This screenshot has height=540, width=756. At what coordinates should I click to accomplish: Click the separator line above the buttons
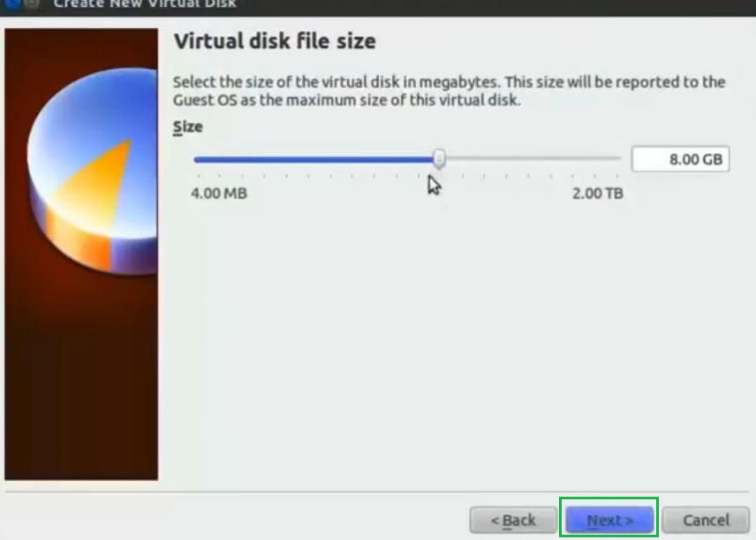tap(377, 491)
